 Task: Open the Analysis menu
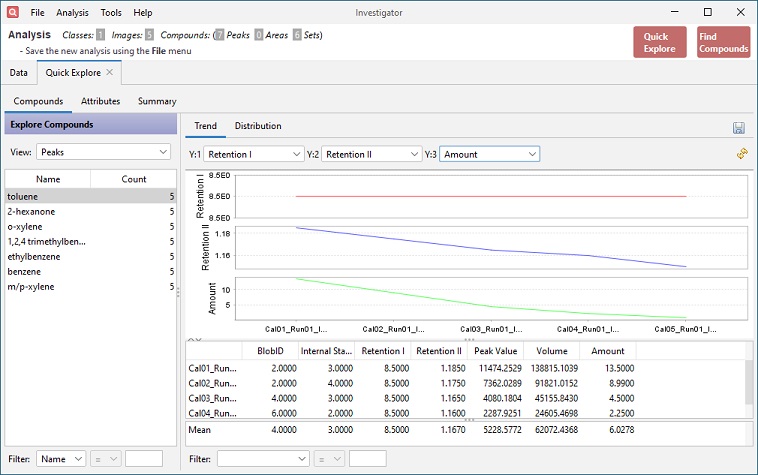point(72,13)
